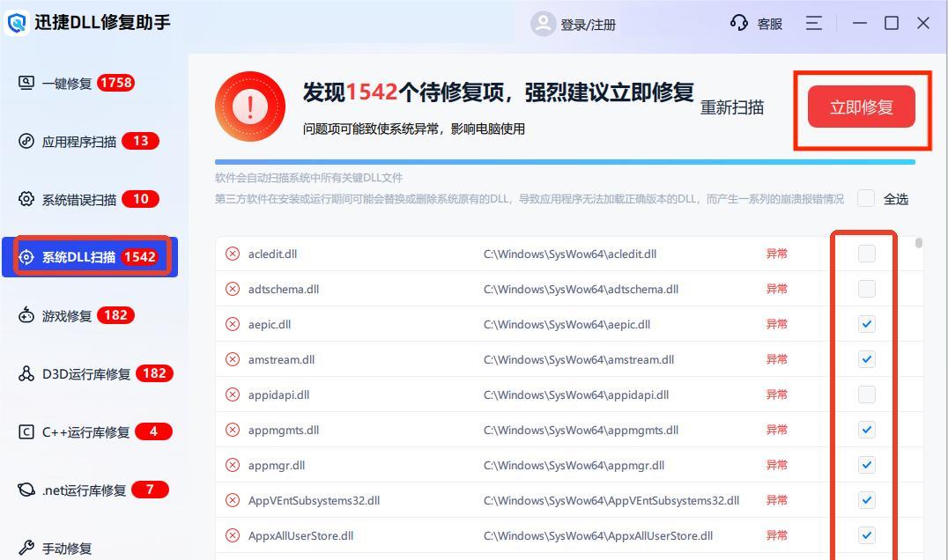The image size is (948, 560).
Task: Click the 手动修复 wrench icon
Action: [x=26, y=548]
